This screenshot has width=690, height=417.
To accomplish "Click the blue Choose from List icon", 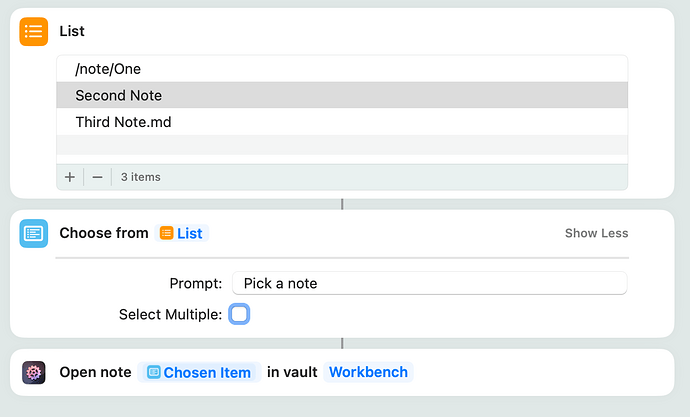I will coord(34,233).
